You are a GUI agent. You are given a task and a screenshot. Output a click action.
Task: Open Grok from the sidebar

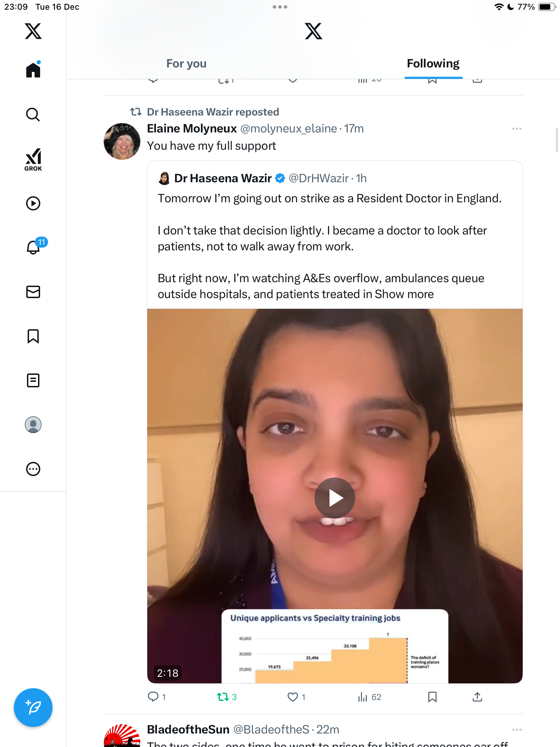pos(33,159)
